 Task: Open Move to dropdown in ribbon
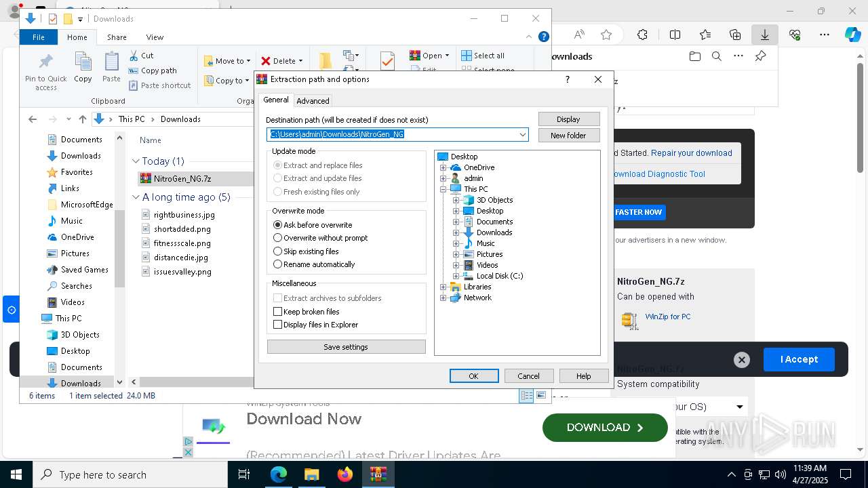pos(227,61)
